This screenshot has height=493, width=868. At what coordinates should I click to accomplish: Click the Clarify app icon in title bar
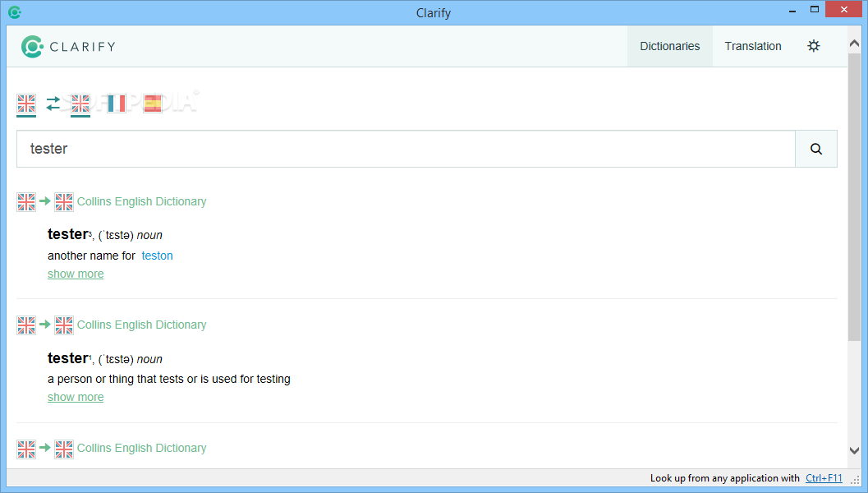(15, 12)
